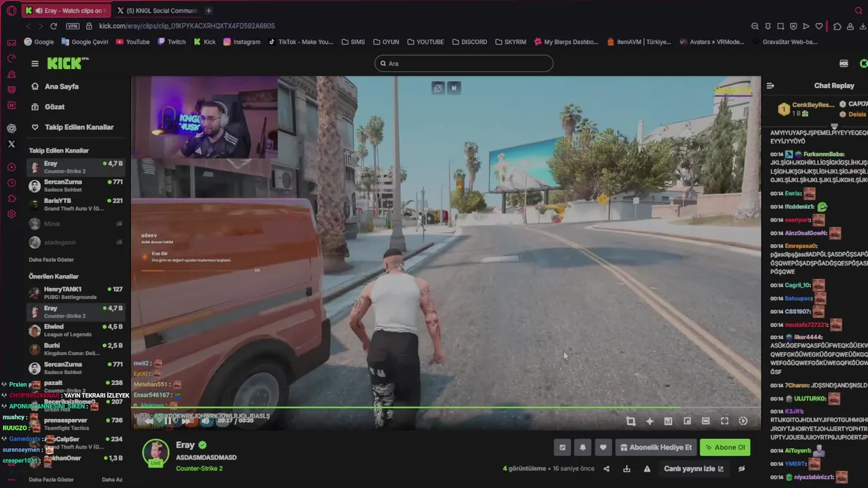This screenshot has width=868, height=488.
Task: Toggle theater mode on the player
Action: click(705, 422)
